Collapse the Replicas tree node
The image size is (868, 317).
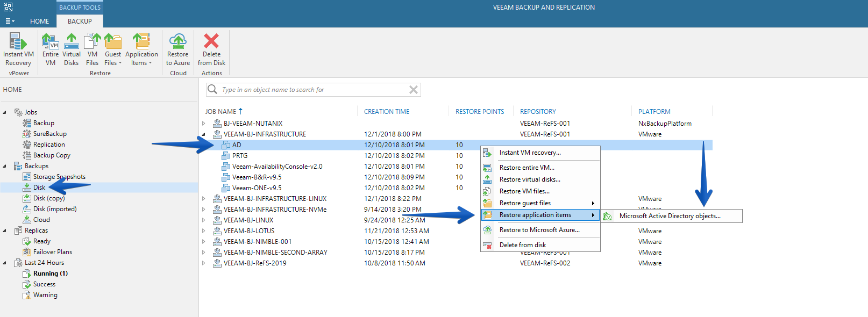pyautogui.click(x=5, y=230)
